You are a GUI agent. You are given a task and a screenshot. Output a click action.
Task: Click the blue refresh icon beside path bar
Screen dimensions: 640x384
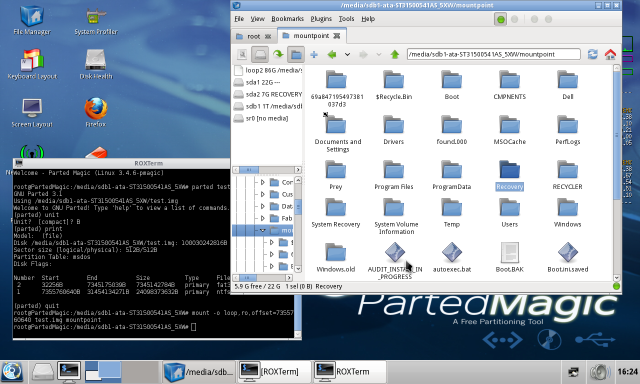[593, 54]
